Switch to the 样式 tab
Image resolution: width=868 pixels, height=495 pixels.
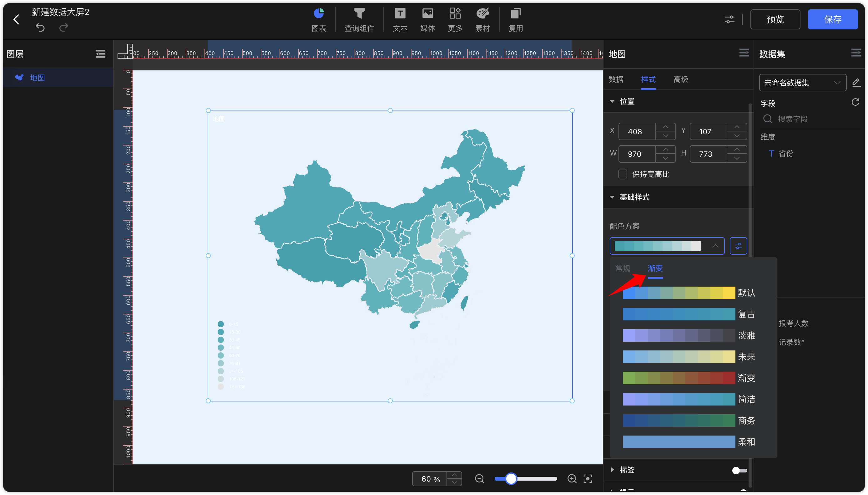click(648, 79)
